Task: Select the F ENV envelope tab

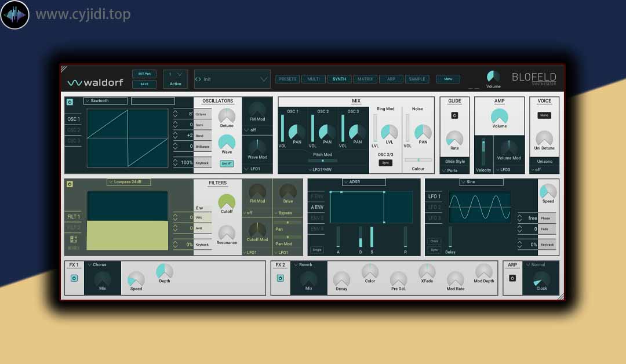Action: 317,196
